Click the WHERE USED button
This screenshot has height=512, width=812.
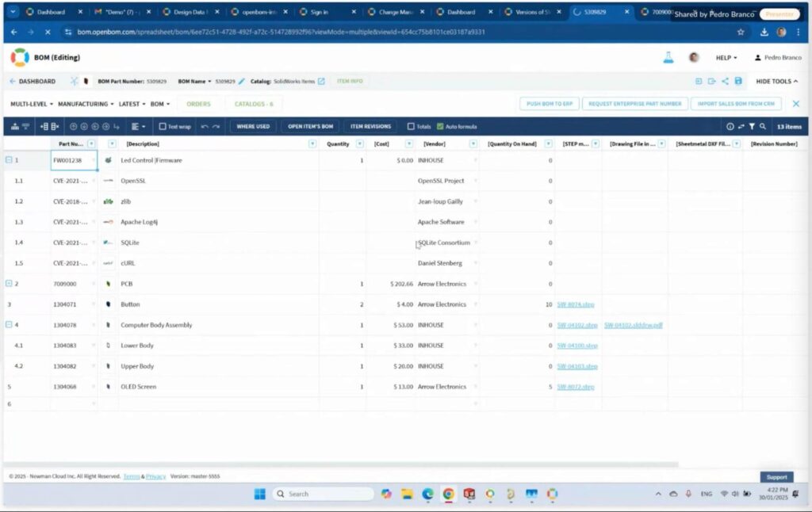(x=253, y=126)
